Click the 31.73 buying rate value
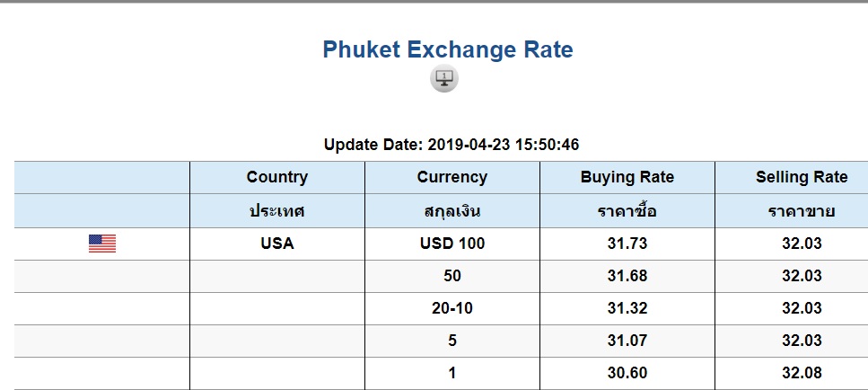The height and width of the screenshot is (390, 868). point(627,244)
